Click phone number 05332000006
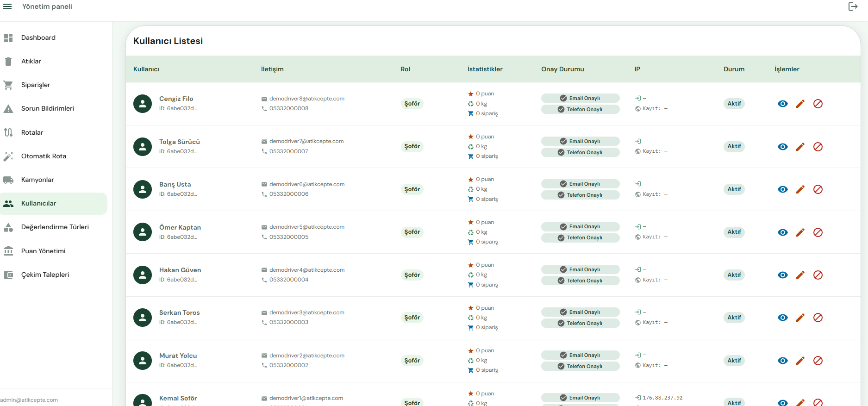Image resolution: width=868 pixels, height=406 pixels. (x=289, y=194)
